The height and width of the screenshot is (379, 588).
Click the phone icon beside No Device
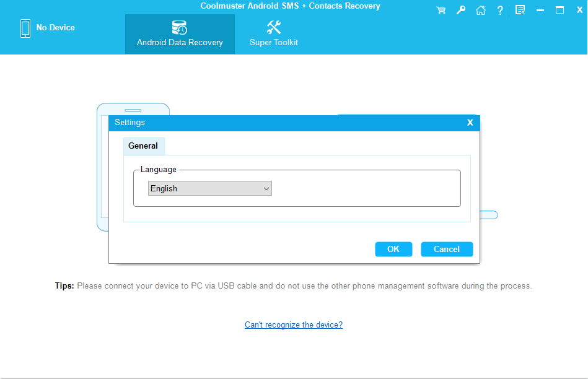pyautogui.click(x=25, y=28)
